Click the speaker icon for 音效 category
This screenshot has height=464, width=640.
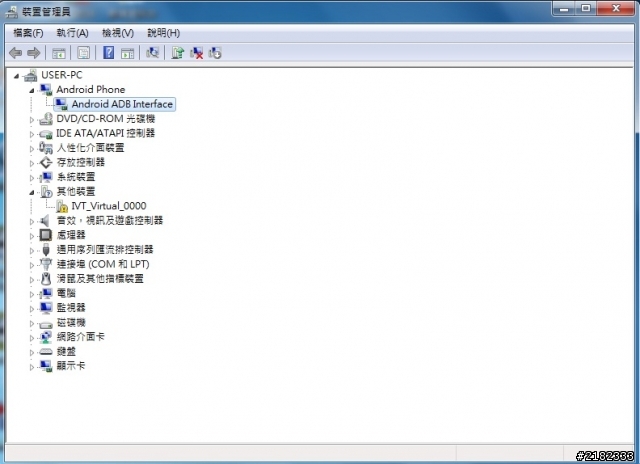(44, 221)
